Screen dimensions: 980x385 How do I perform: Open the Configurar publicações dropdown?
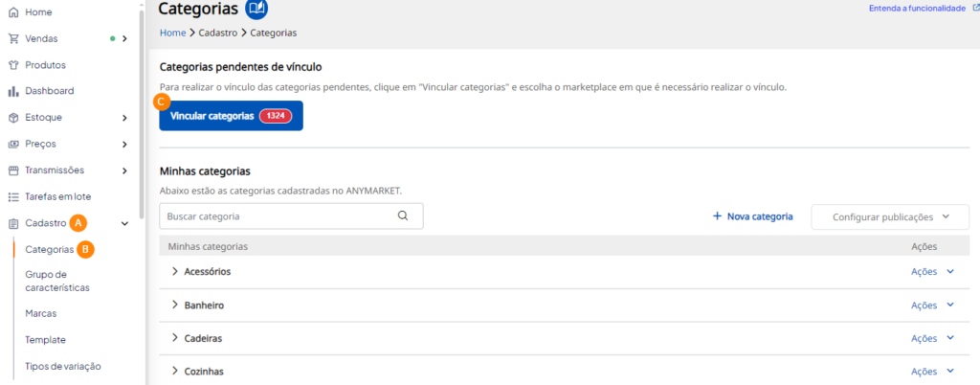click(x=890, y=216)
